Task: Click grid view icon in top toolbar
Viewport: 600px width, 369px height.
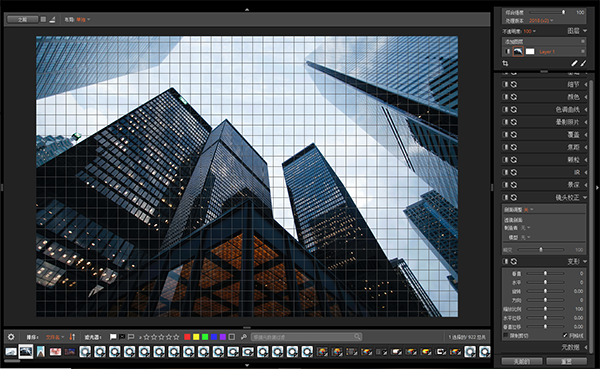Action: pyautogui.click(x=43, y=19)
